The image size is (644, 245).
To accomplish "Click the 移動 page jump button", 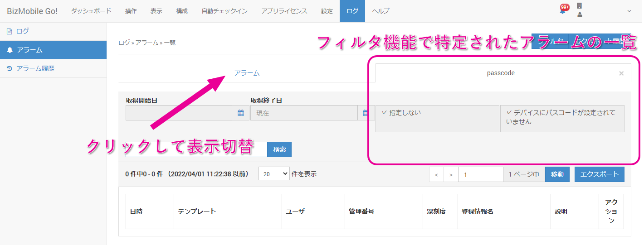I will [x=557, y=174].
